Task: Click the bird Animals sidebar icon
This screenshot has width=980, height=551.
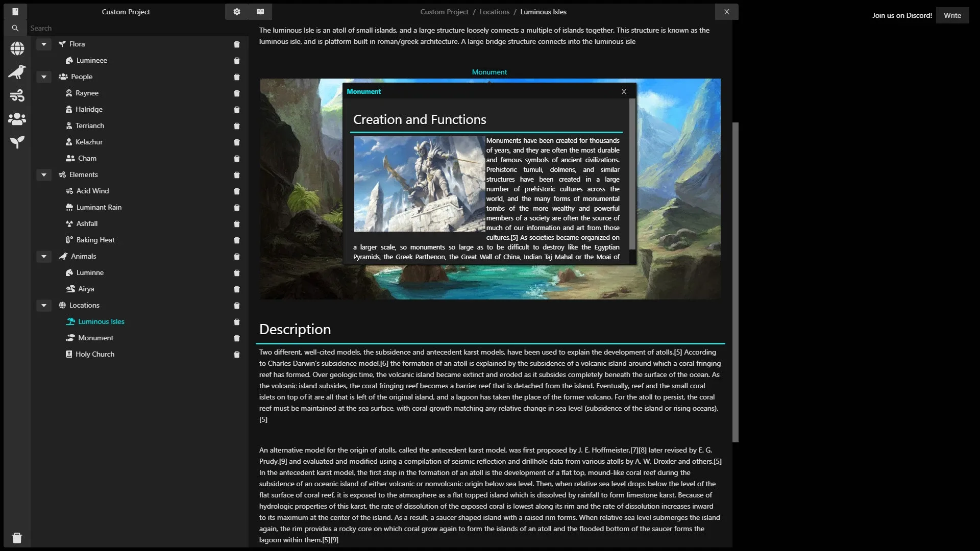Action: [x=17, y=72]
